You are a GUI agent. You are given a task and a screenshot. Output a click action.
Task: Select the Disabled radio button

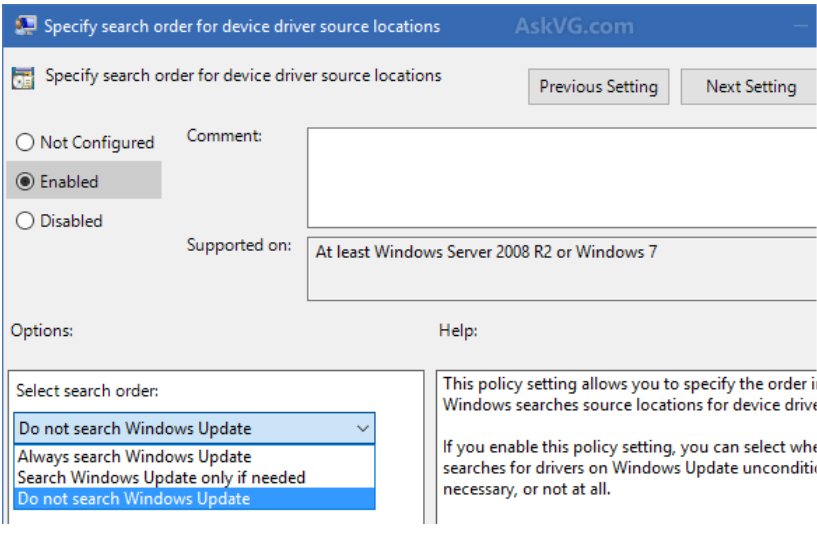tap(25, 221)
